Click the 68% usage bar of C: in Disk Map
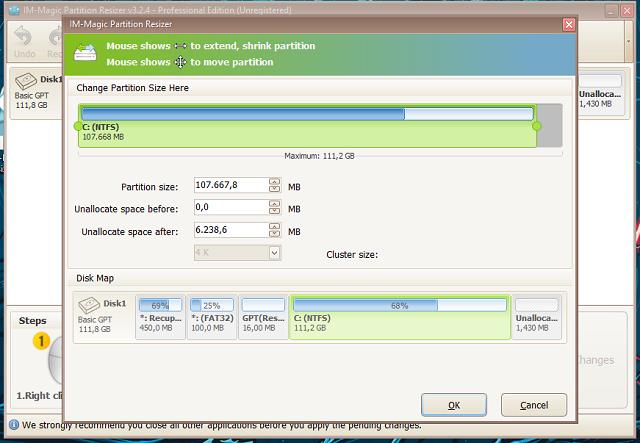Image resolution: width=640 pixels, height=443 pixels. [x=400, y=305]
